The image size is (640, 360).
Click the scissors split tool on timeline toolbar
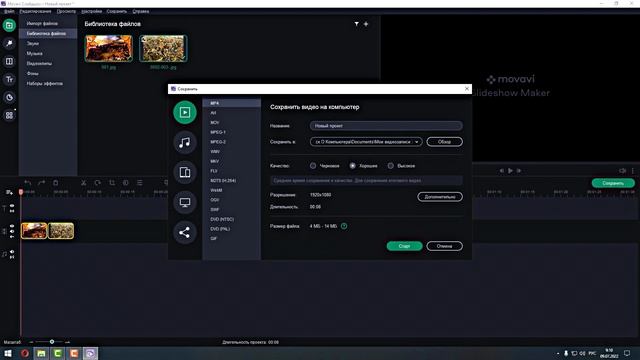[83, 183]
